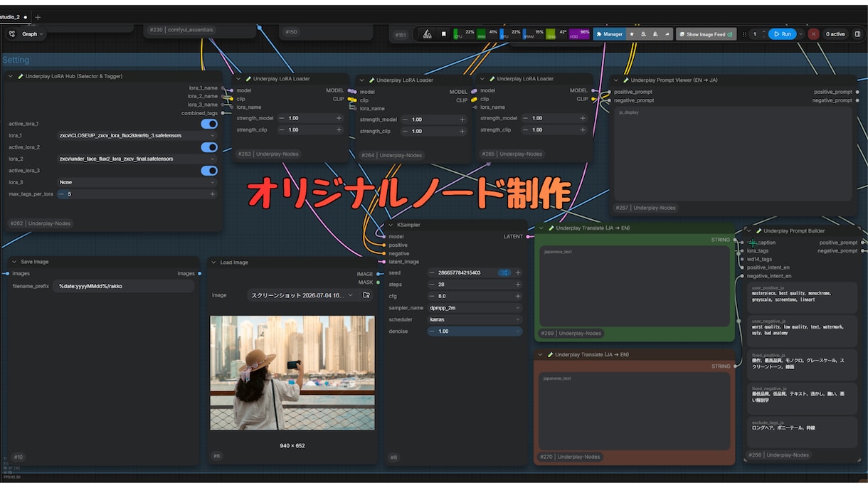Increase cfg value with plus icon
This screenshot has width=868, height=488.
click(x=518, y=296)
